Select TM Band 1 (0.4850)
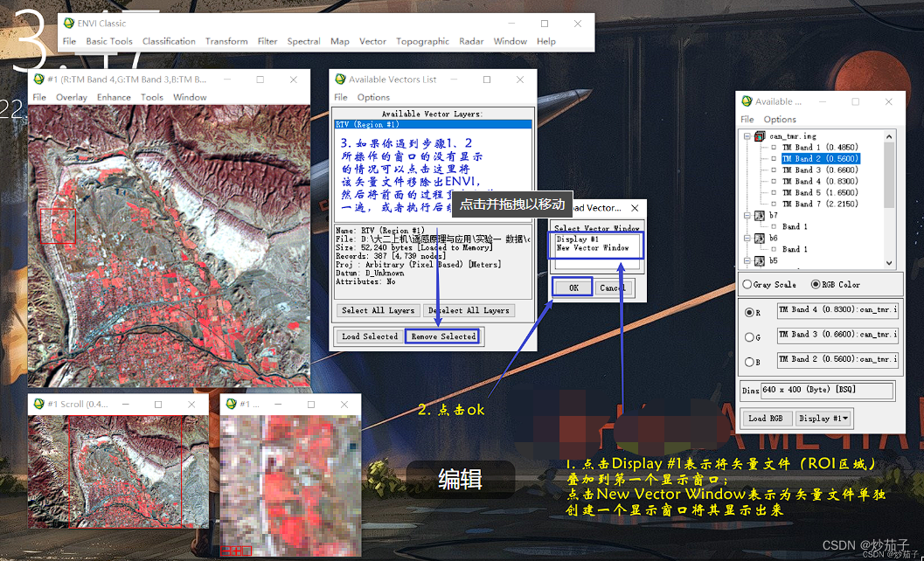Viewport: 924px width, 561px height. pos(820,148)
